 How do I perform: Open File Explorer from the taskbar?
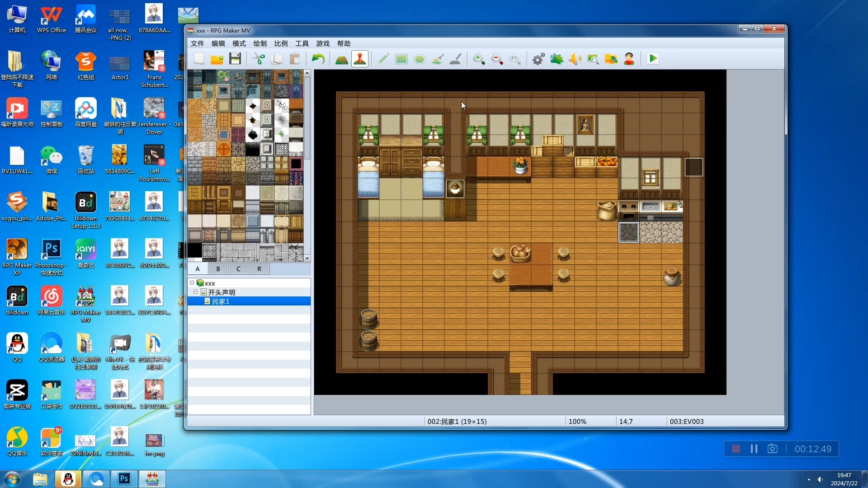coord(40,479)
